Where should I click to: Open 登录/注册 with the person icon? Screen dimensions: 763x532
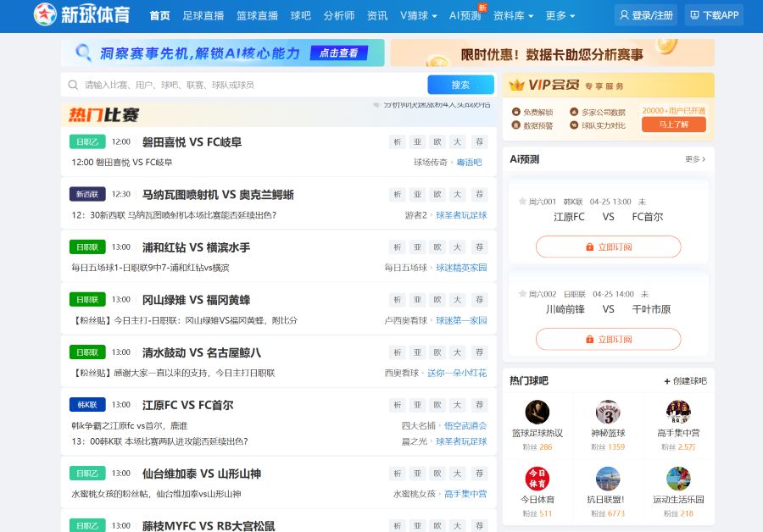[645, 15]
